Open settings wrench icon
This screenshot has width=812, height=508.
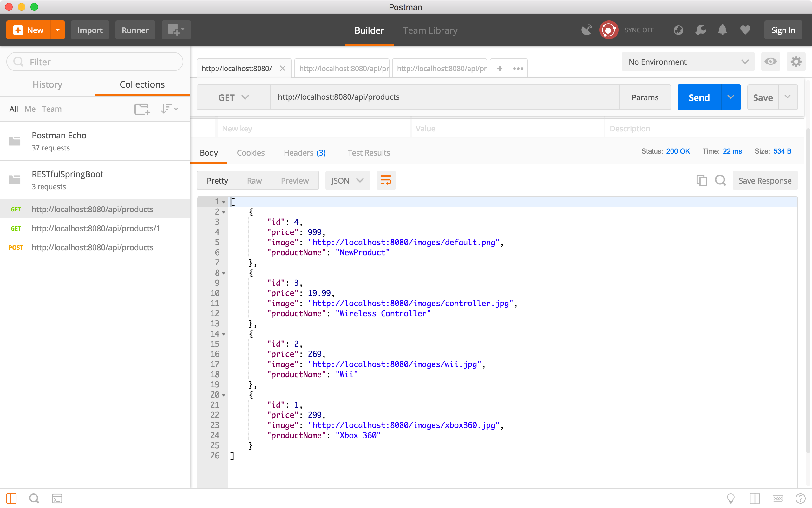click(x=701, y=30)
